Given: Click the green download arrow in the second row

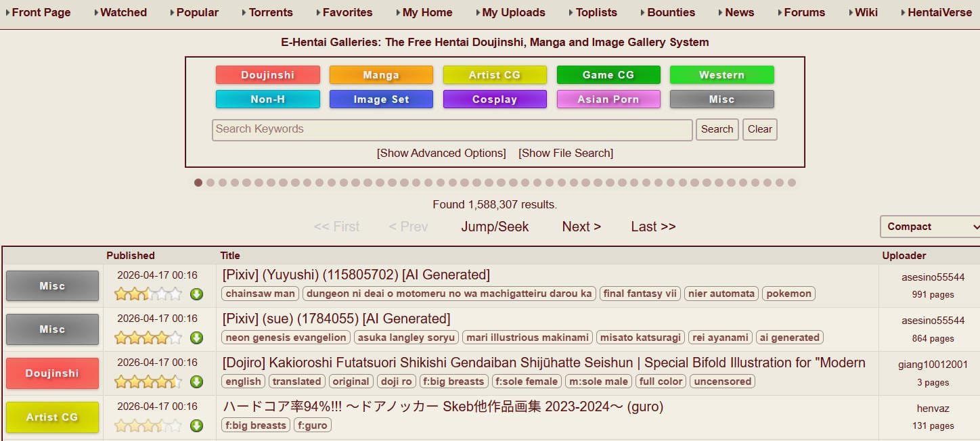Looking at the screenshot, I should coord(196,338).
